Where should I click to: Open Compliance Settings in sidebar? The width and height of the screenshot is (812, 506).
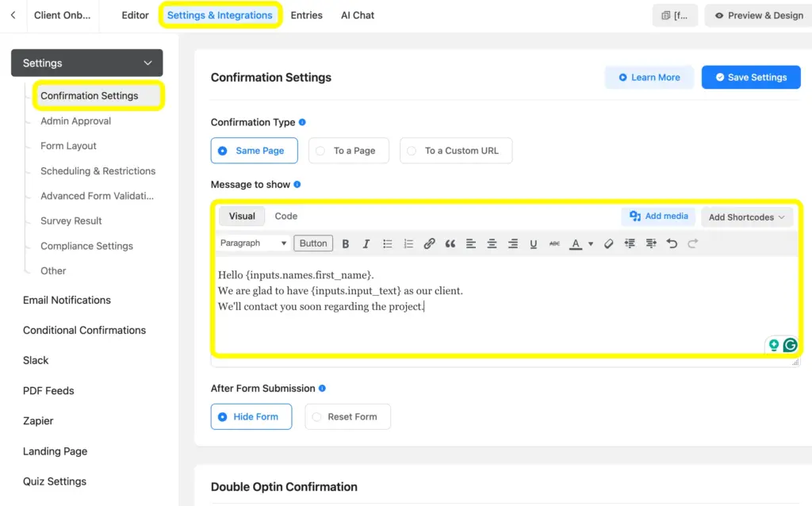point(86,246)
